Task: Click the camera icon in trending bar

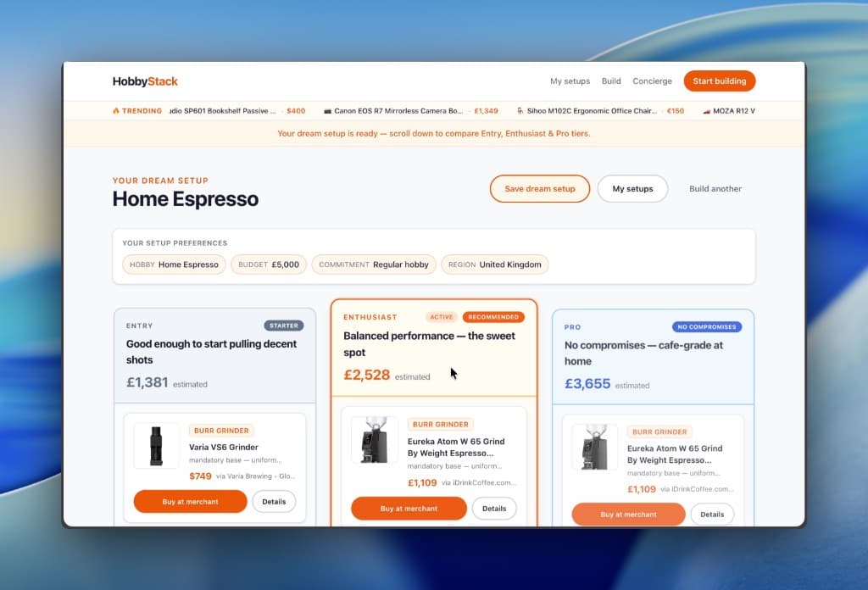Action: point(327,111)
